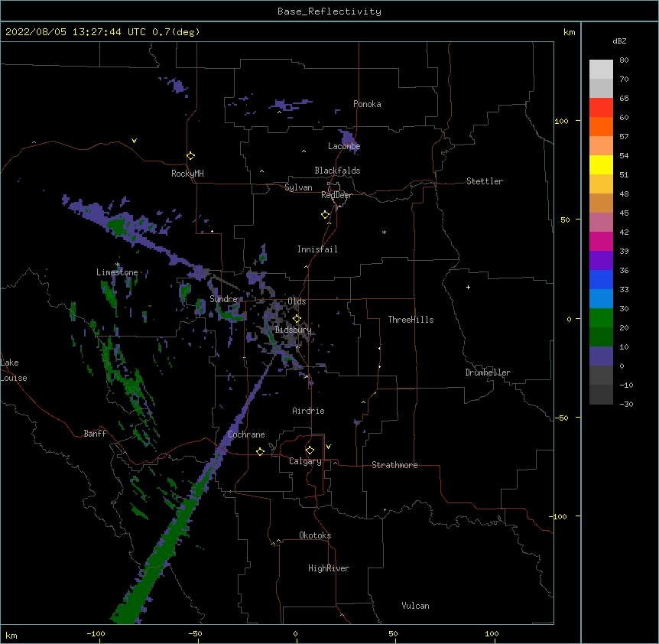The width and height of the screenshot is (659, 644).
Task: Select the magenta swatch in the dBZ legend
Action: click(x=601, y=242)
